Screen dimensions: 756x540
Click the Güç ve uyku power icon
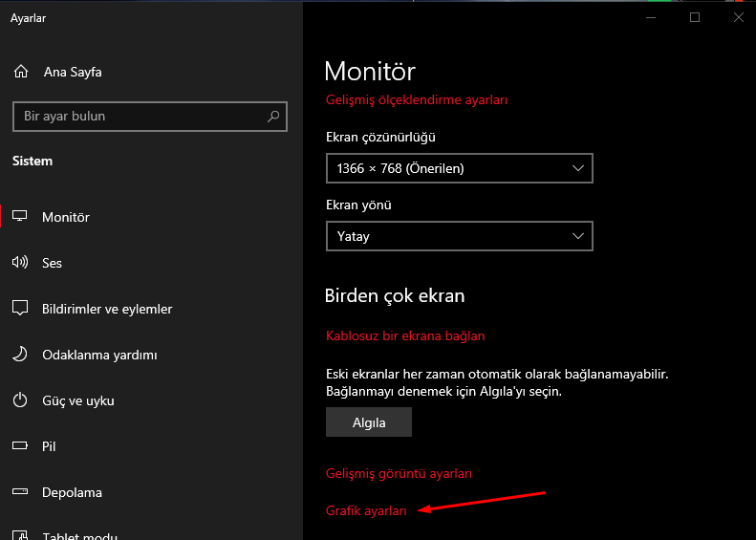tap(20, 400)
